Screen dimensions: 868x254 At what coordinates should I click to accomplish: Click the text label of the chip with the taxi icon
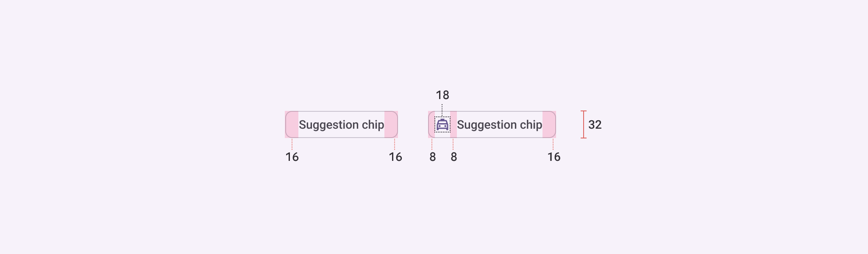(499, 124)
